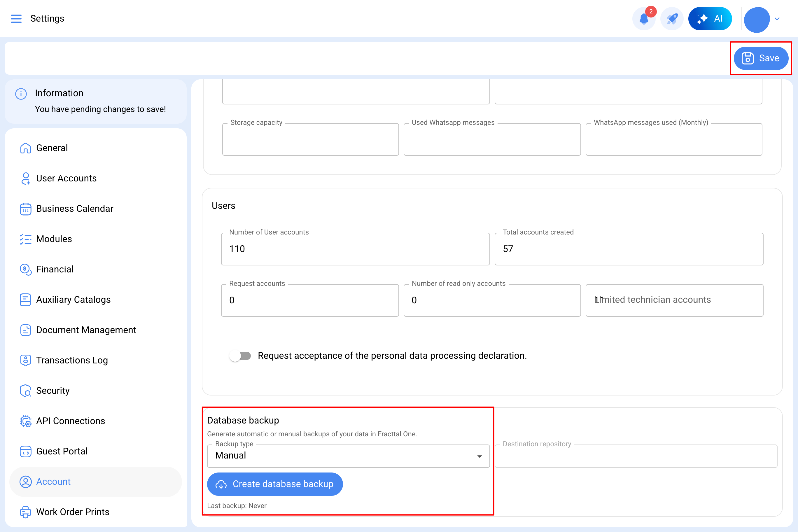Click the API Connections gear icon

[x=25, y=421]
